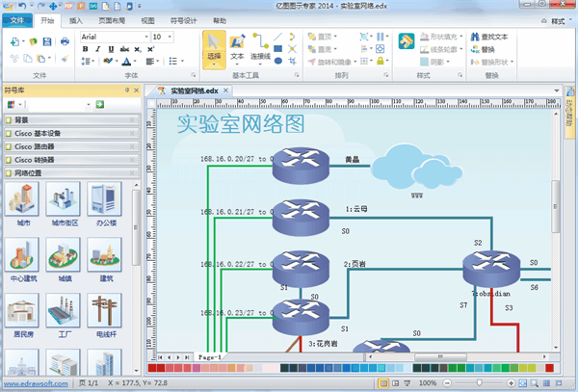Open the font size 10 dropdown
This screenshot has height=392, width=578.
point(170,37)
